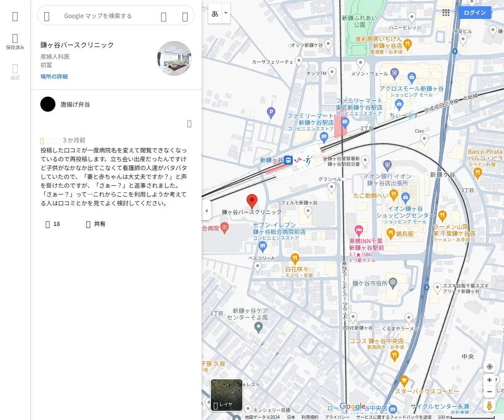Open the clinic photo thumbnail
The width and height of the screenshot is (504, 420).
[x=174, y=58]
